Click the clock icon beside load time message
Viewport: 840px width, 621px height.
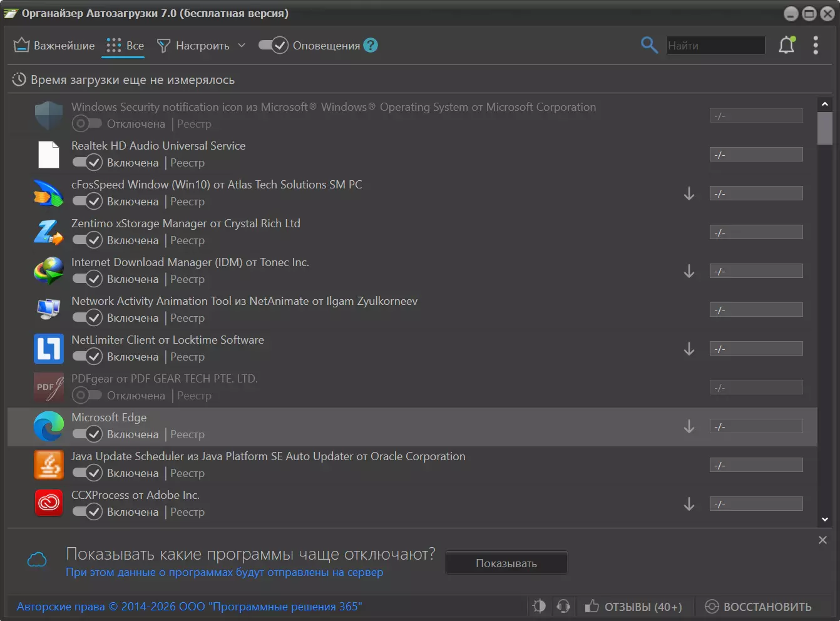point(19,80)
